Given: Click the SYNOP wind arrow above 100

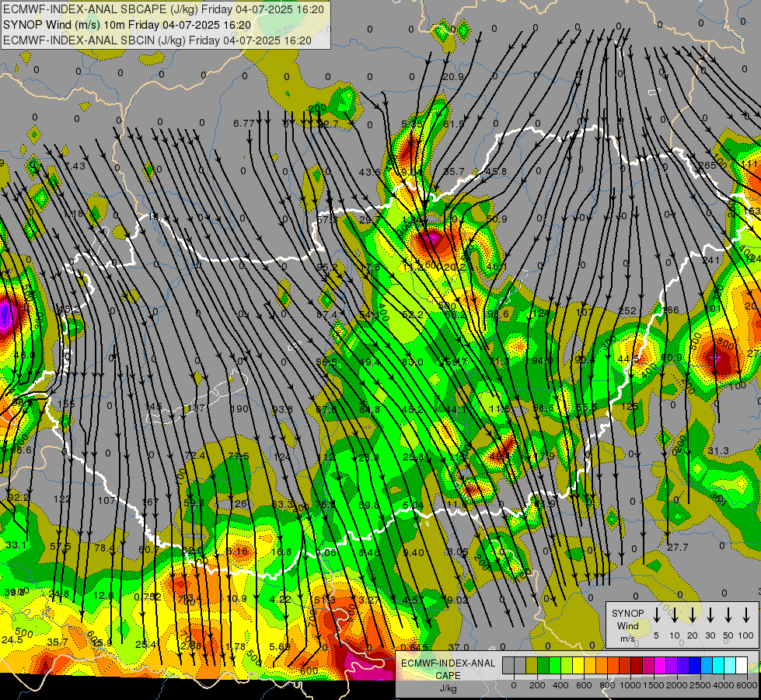Looking at the screenshot, I should coord(746,614).
